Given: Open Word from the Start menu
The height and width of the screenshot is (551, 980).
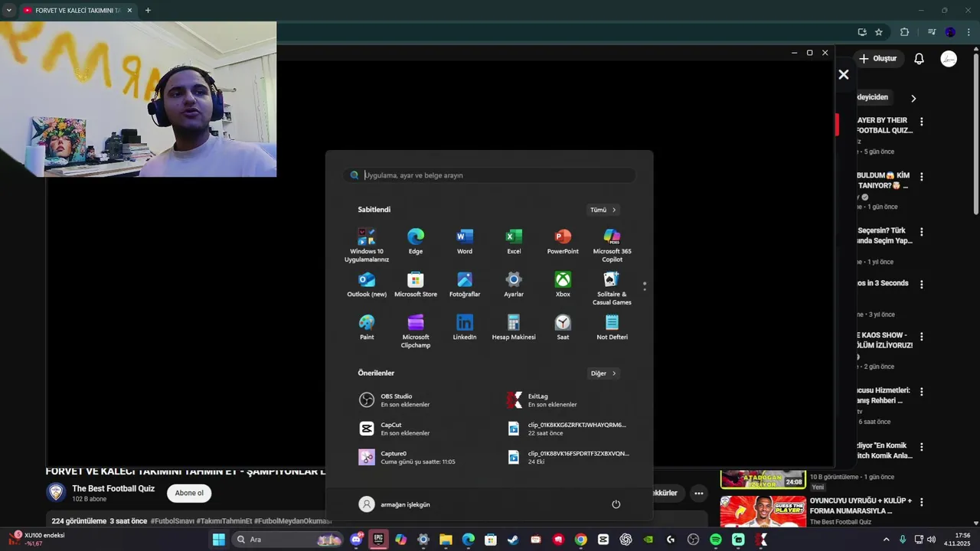Looking at the screenshot, I should (x=465, y=242).
